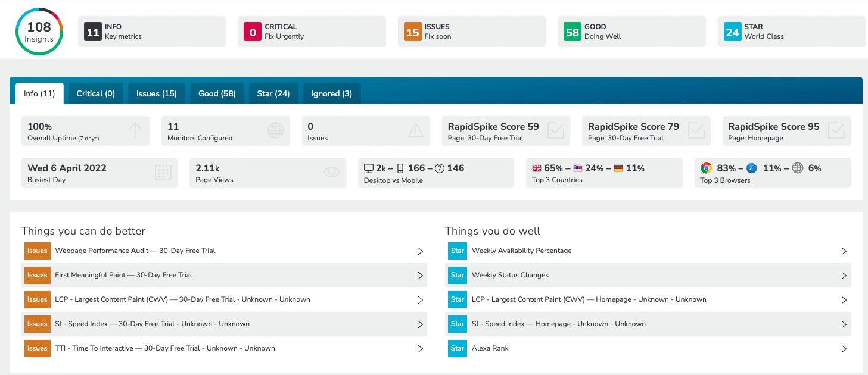Expand Weekly Availability Percentage chevron

point(844,251)
